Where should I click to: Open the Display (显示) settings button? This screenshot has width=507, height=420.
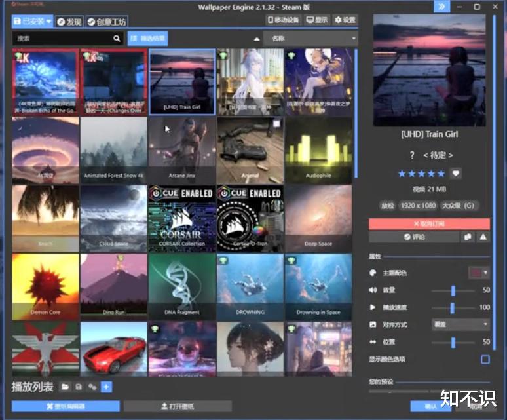317,20
